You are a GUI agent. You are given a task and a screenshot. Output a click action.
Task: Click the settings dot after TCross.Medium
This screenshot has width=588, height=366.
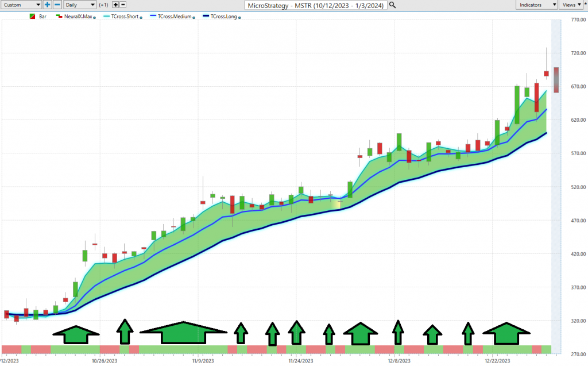[x=194, y=18]
